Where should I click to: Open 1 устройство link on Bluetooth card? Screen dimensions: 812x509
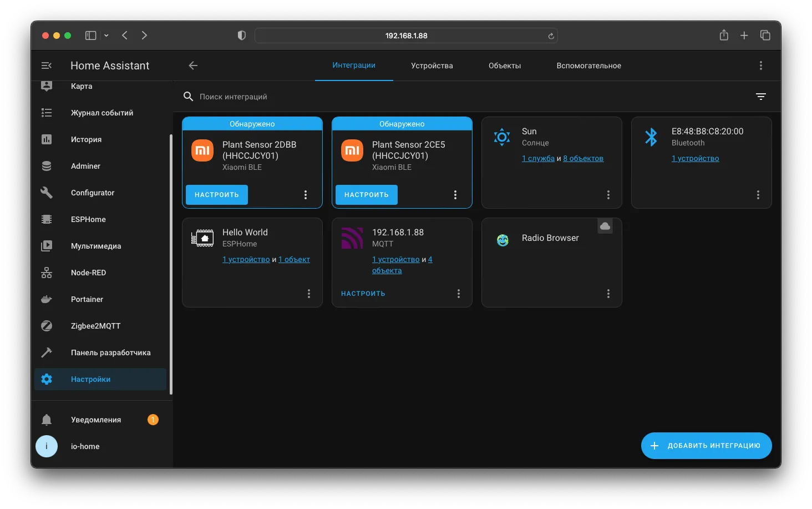pos(696,158)
